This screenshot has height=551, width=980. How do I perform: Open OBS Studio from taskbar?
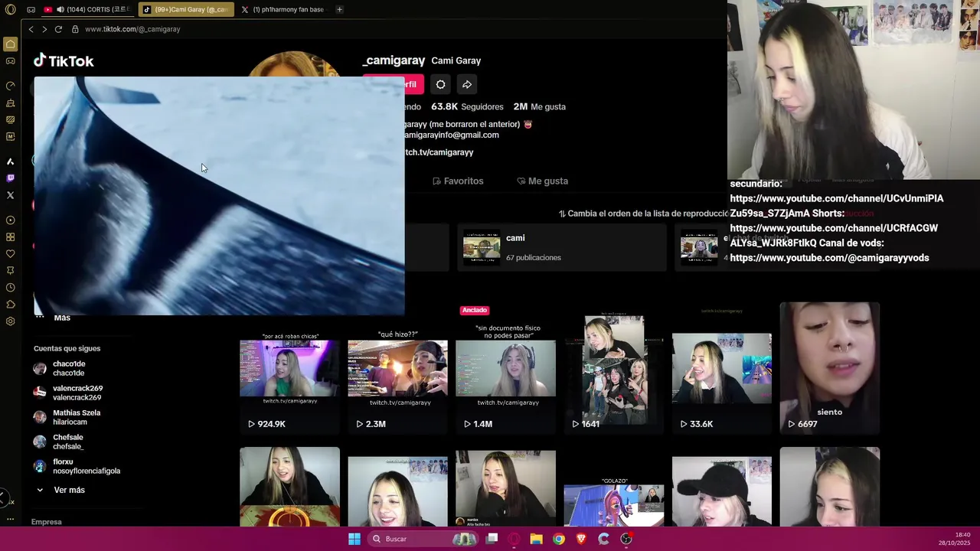click(626, 539)
